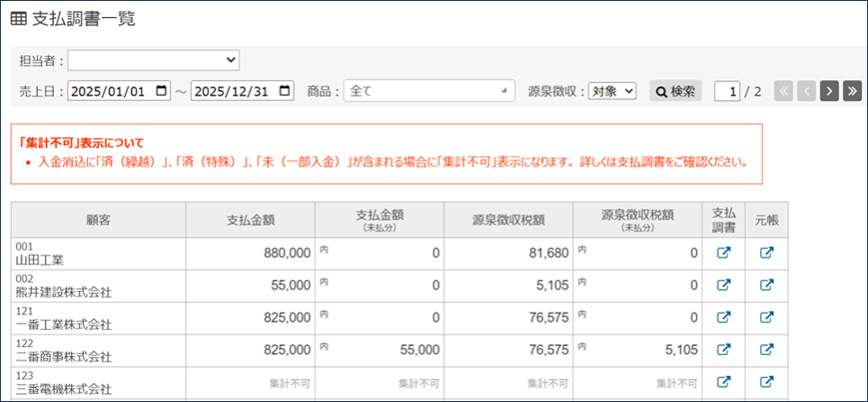Open payment record for 山田工業
Viewport: 868px width, 402px height.
(x=723, y=253)
